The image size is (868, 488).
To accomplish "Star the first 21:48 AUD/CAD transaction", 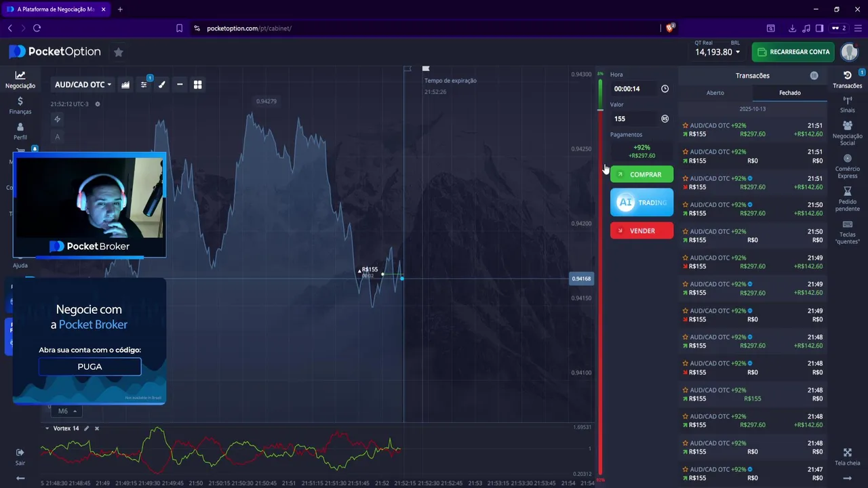I will [686, 337].
